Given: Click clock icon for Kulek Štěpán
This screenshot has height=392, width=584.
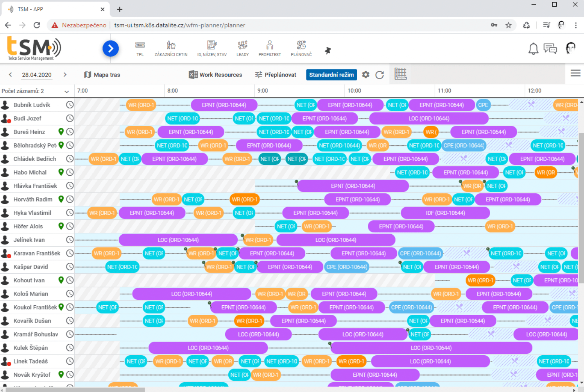Looking at the screenshot, I should click(70, 347).
